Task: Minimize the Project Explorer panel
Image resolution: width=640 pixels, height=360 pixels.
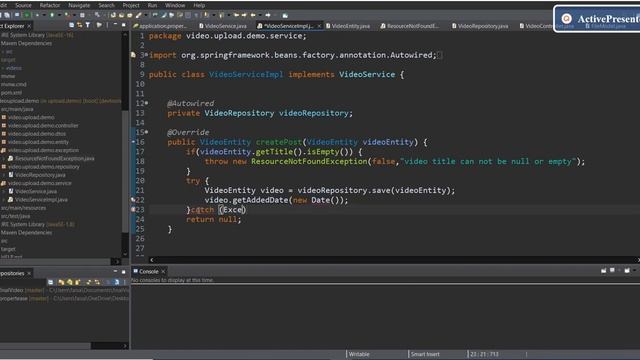Action: 116,25
